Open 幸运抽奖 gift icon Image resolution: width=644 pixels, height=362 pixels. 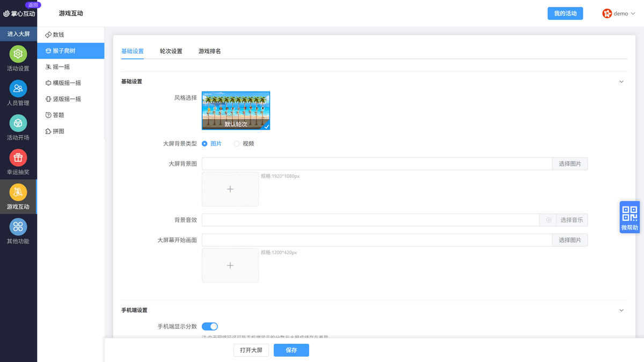(x=18, y=158)
